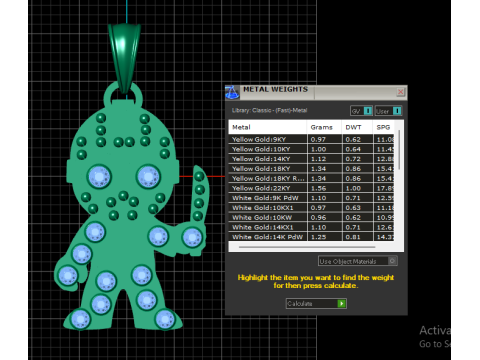
Task: Click the Library: Classic - (Fast)-Metal label
Action: pos(269,110)
